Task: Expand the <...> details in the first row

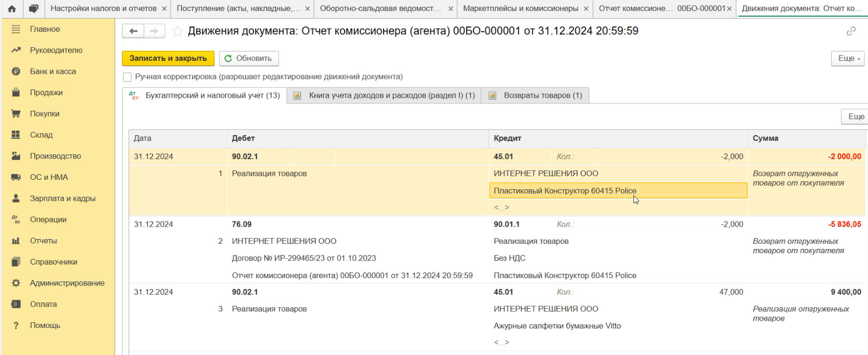Action: [501, 207]
